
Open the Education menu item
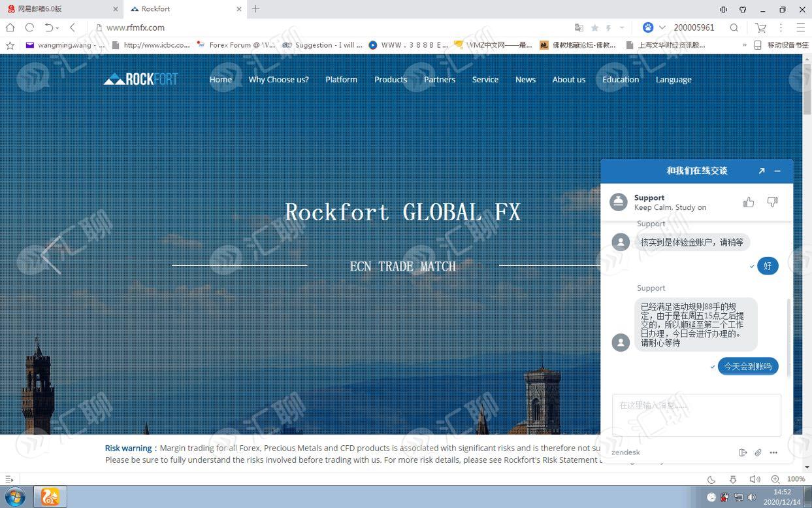click(x=621, y=80)
